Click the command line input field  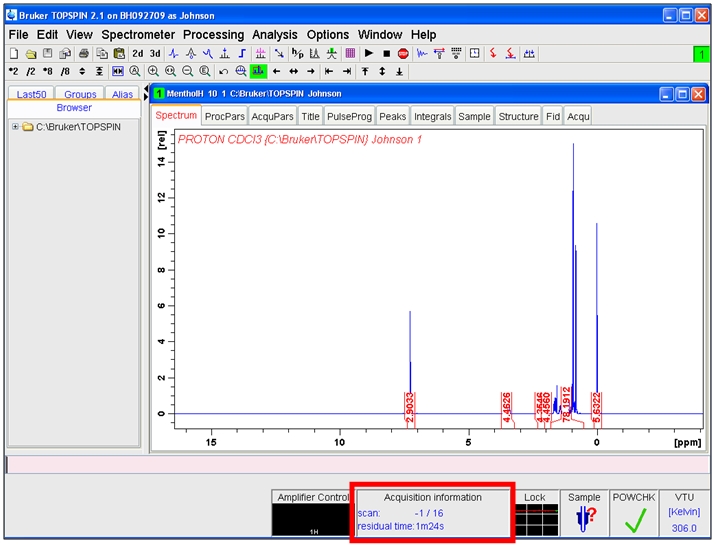click(x=357, y=464)
